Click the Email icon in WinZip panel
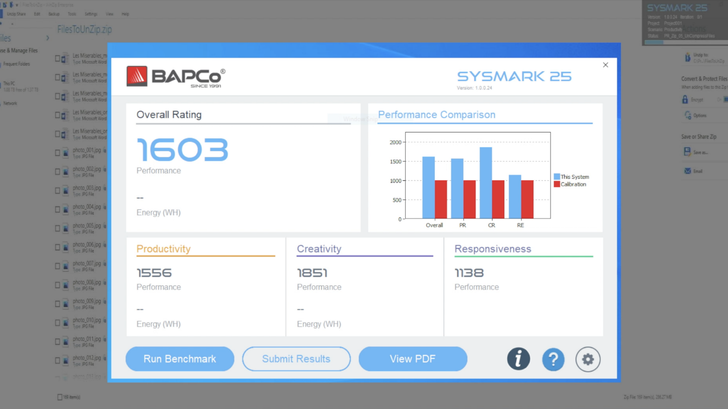 687,171
